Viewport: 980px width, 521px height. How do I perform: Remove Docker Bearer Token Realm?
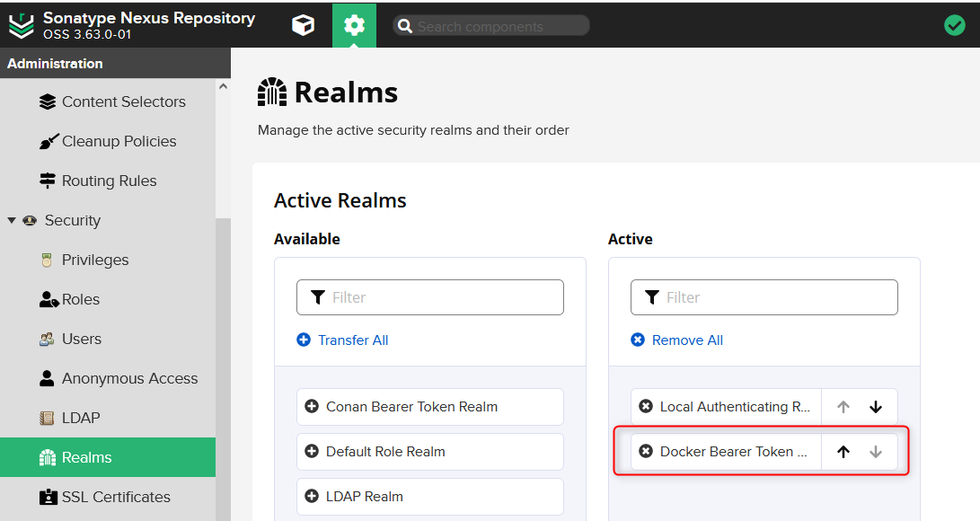tap(646, 451)
